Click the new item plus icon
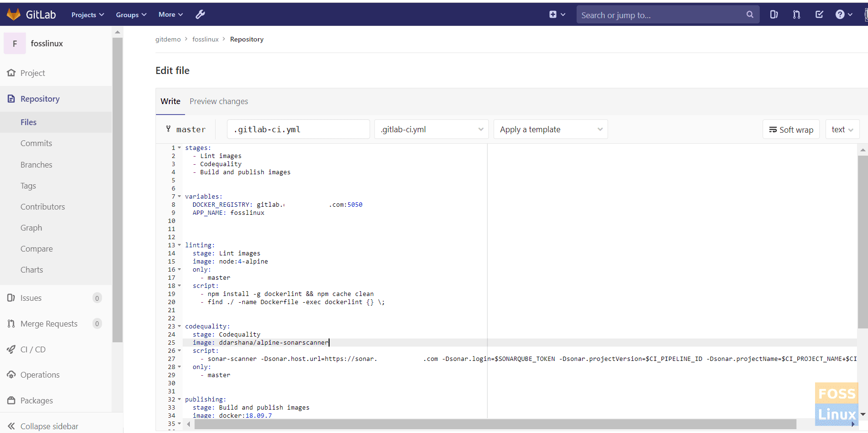Screen dimensions: 868x433 (x=553, y=14)
